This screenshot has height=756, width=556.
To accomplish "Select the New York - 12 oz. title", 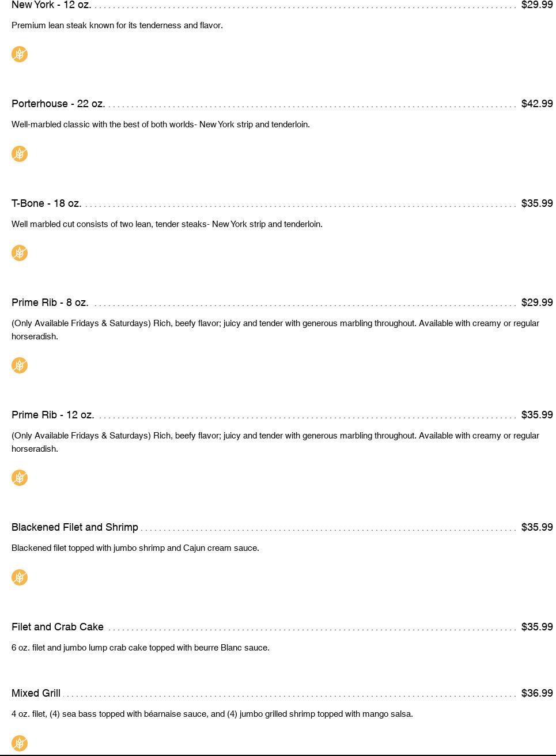I will pyautogui.click(x=51, y=5).
